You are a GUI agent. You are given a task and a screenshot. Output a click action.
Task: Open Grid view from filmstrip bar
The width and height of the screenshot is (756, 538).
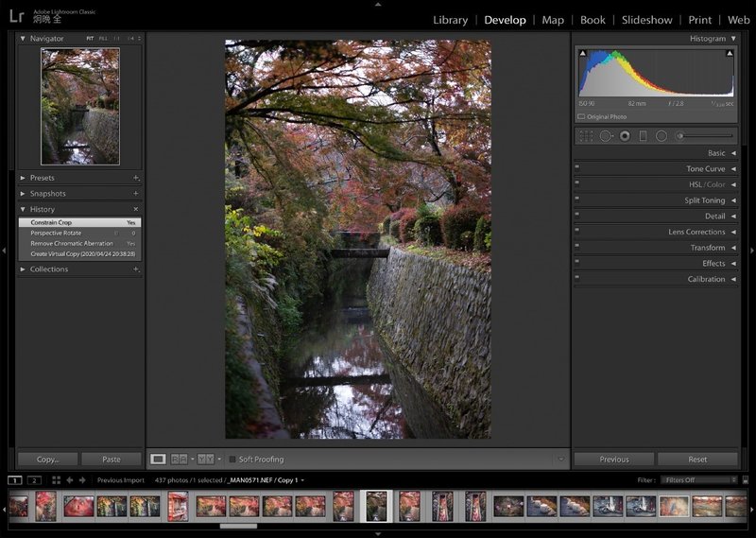pyautogui.click(x=57, y=480)
